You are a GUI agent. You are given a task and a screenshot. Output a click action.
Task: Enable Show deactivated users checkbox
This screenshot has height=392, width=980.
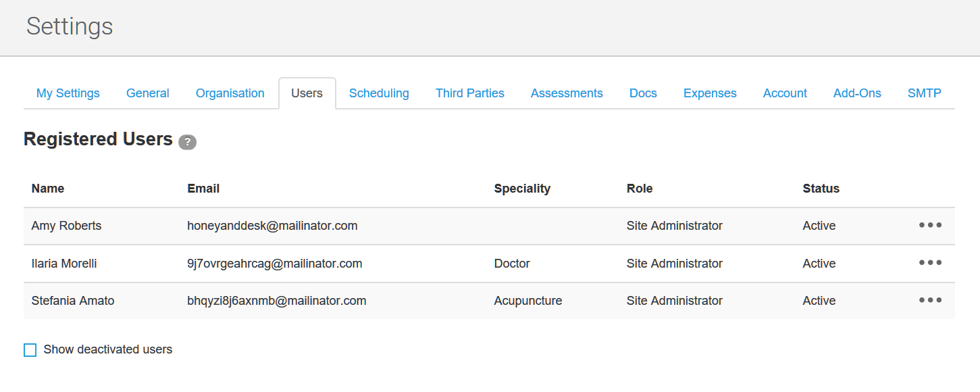tap(30, 350)
